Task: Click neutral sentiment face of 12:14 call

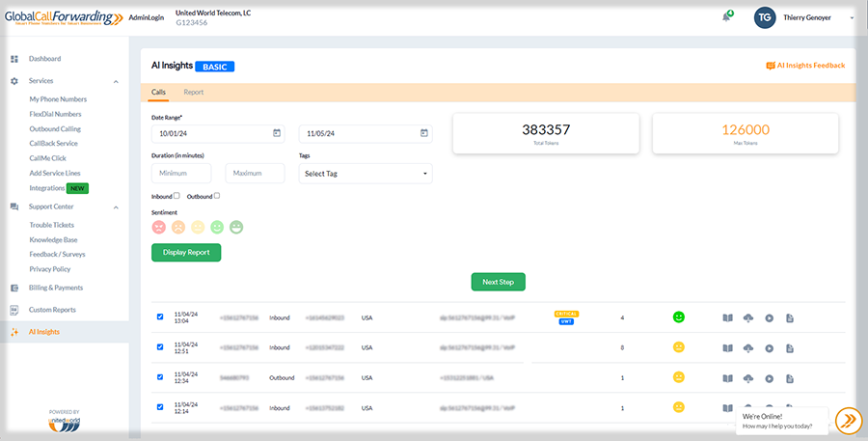Action: pos(679,407)
